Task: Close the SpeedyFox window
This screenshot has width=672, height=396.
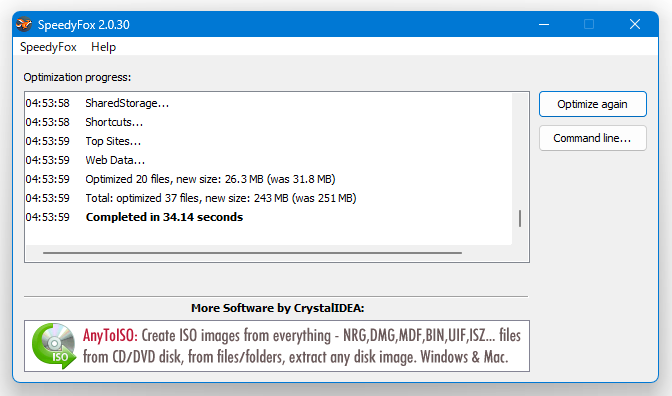Action: pos(635,24)
